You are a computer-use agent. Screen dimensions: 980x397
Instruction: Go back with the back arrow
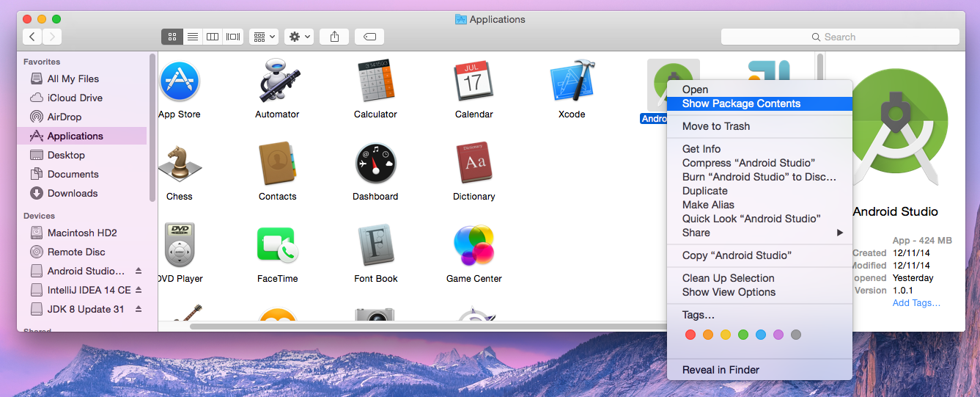click(32, 36)
